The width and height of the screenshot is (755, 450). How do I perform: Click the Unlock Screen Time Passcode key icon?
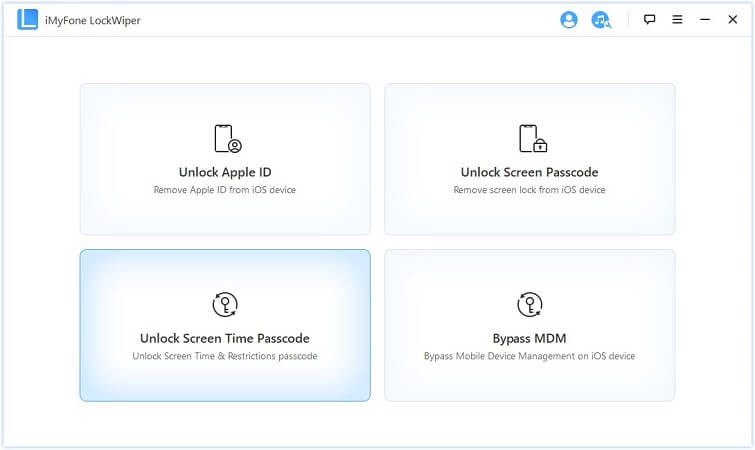[x=225, y=305]
